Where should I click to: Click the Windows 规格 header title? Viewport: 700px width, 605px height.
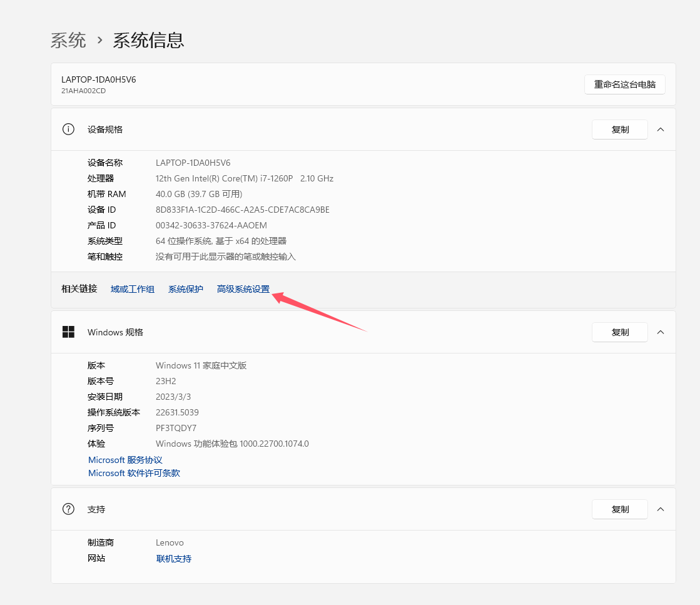(x=115, y=332)
